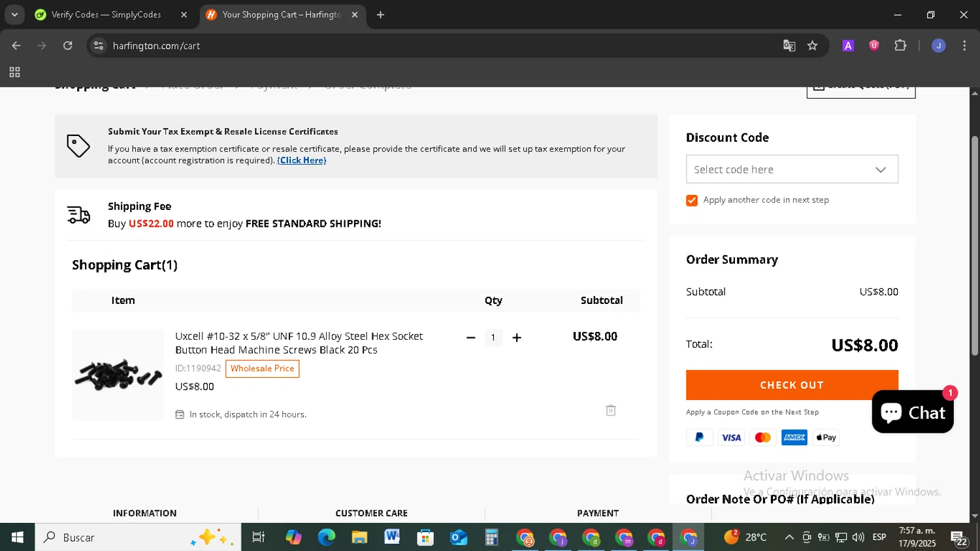Image resolution: width=980 pixels, height=551 pixels.
Task: Open the Chrome profile avatar J
Action: tap(939, 46)
